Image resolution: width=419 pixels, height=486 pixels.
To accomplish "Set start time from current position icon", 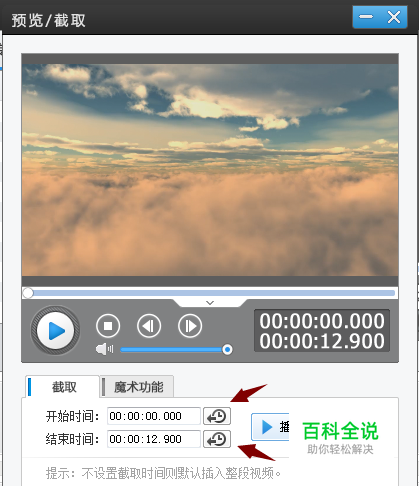I will point(217,416).
